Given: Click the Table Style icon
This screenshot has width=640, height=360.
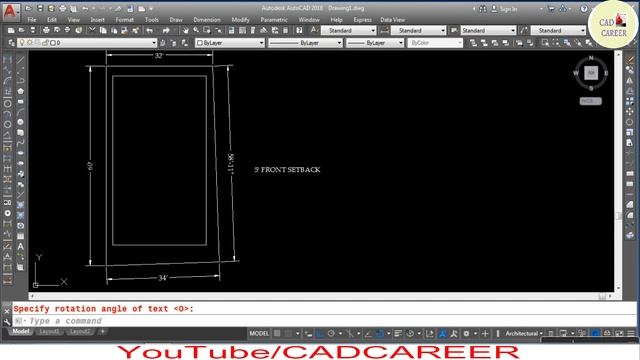Looking at the screenshot, I should tap(454, 30).
